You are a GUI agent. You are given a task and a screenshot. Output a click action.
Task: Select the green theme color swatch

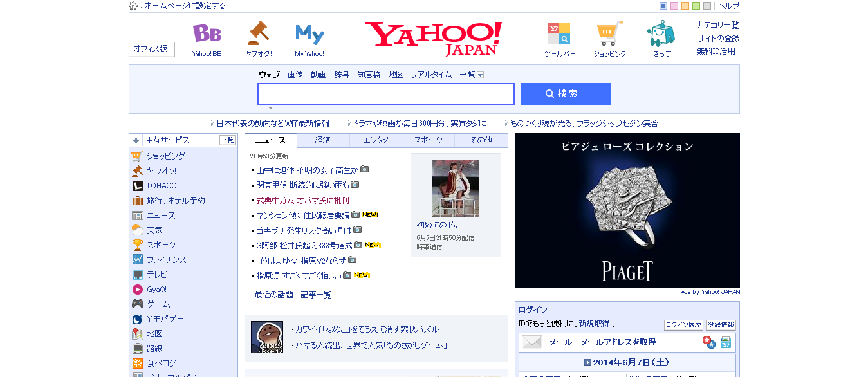696,6
